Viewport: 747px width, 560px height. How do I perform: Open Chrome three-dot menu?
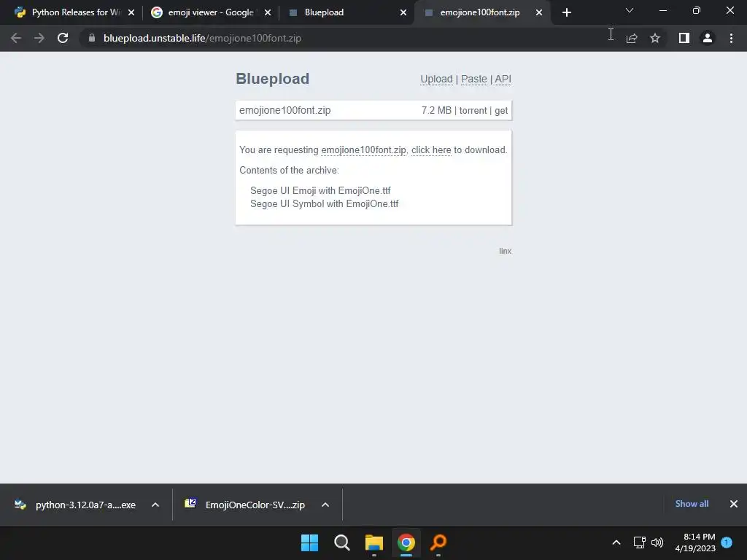[731, 38]
